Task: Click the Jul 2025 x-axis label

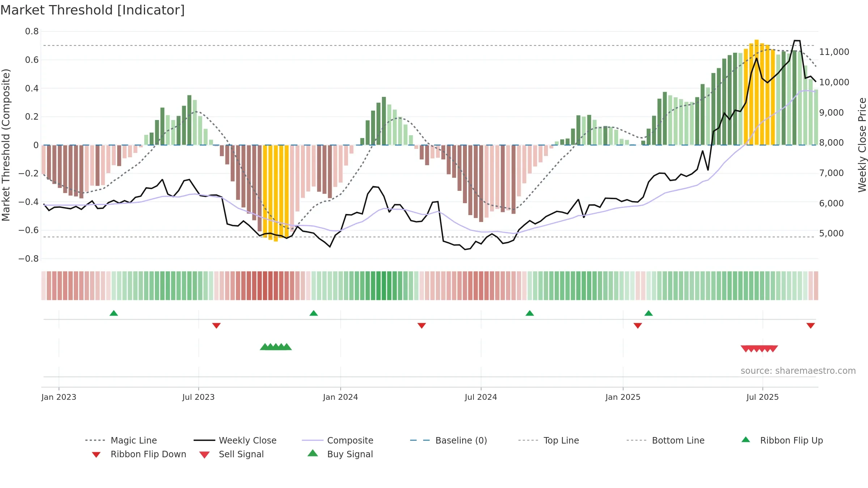Action: click(762, 397)
